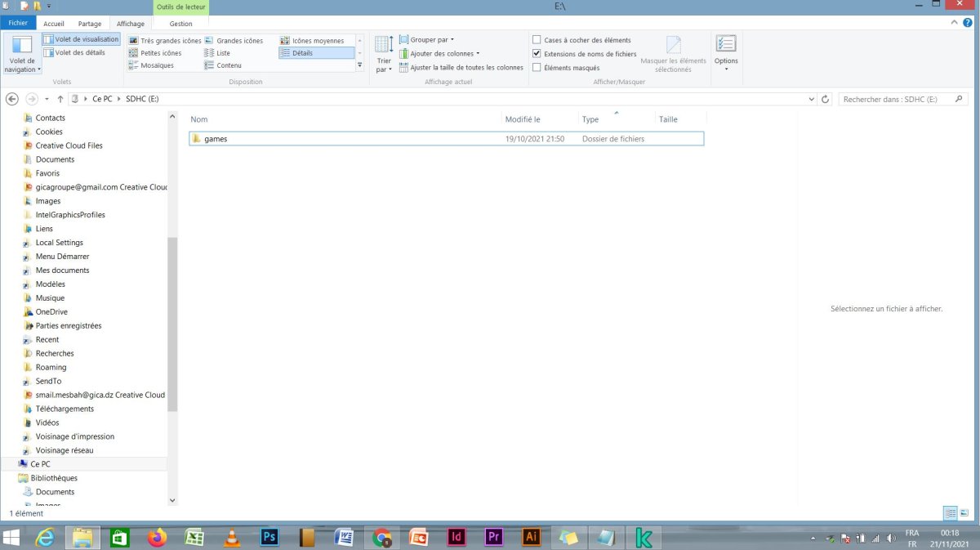Toggle Volet de visualisation pane
Screen dimensions: 980x550
point(81,39)
